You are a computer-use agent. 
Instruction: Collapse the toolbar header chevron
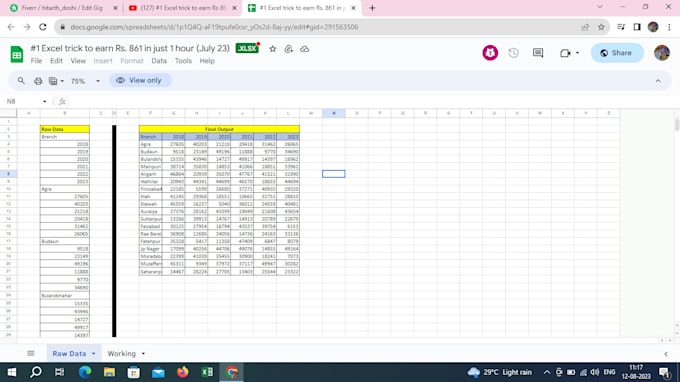(x=658, y=81)
